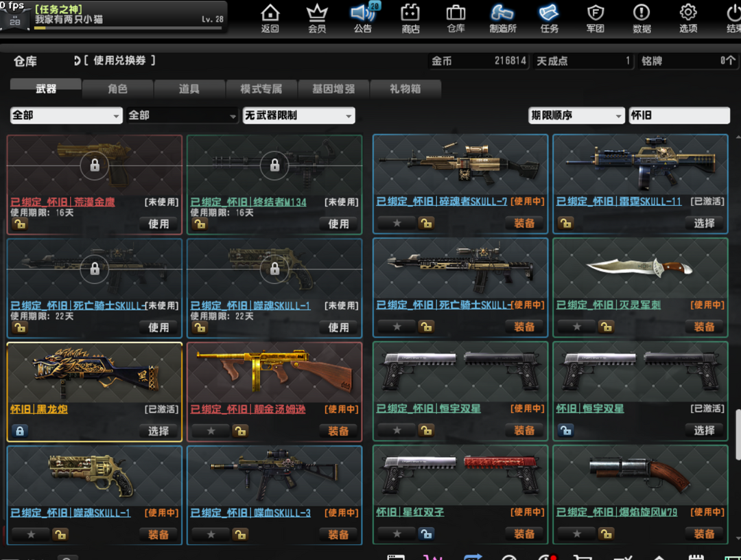Toggle lock icon under 终结者M134

tap(200, 224)
